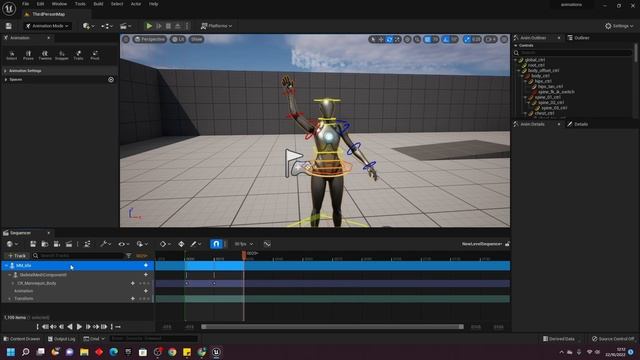Collapse the MM_idle track
Screen dimensions: 640x360
point(6,265)
